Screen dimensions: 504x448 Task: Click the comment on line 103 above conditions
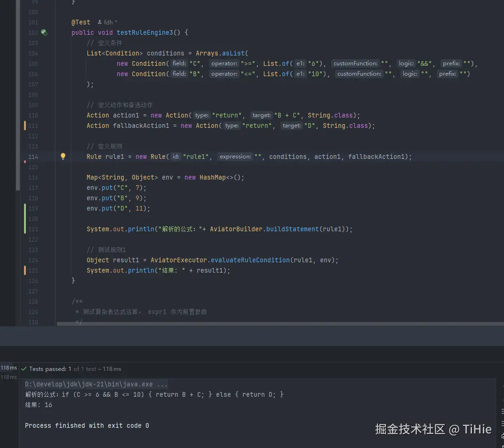point(104,43)
